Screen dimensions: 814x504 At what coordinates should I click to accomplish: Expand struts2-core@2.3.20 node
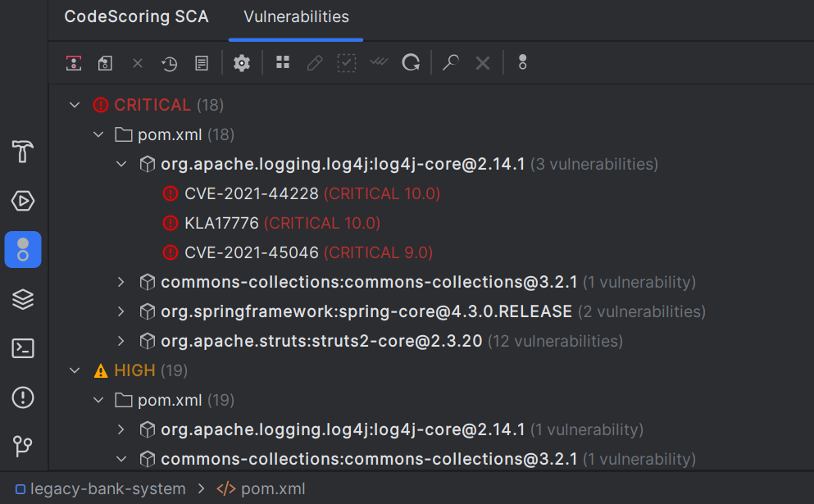(x=121, y=341)
